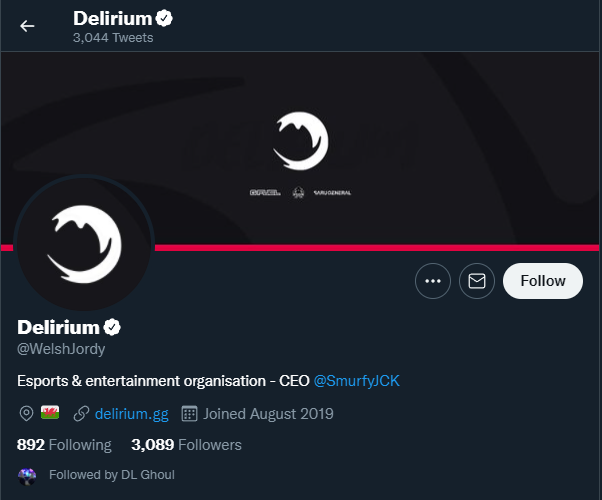
Task: Click the Wales flag emoji
Action: click(x=50, y=413)
